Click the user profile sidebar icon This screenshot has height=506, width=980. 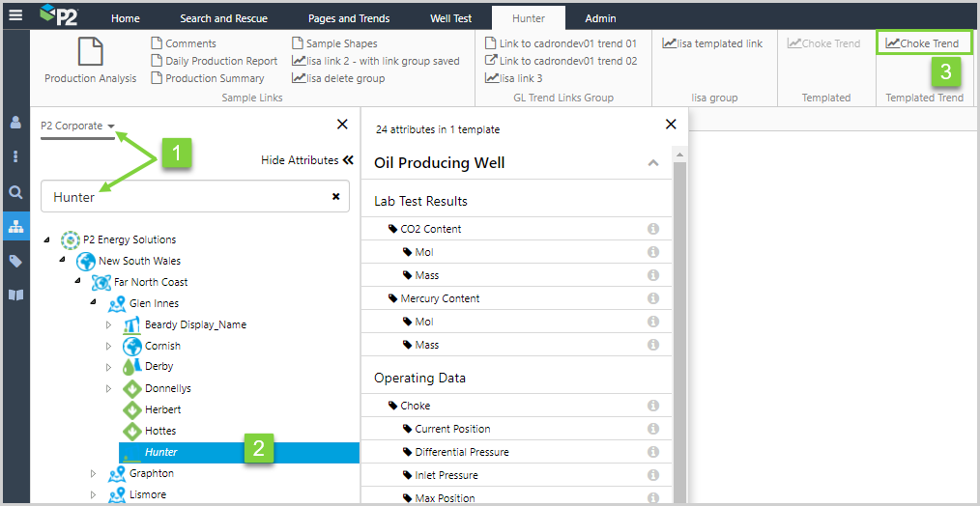coord(15,123)
